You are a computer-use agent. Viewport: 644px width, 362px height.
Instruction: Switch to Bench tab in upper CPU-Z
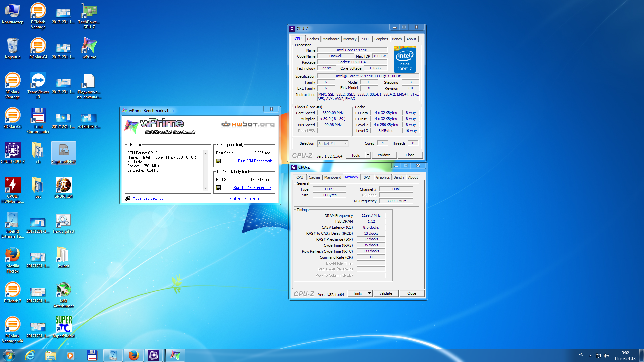(397, 39)
